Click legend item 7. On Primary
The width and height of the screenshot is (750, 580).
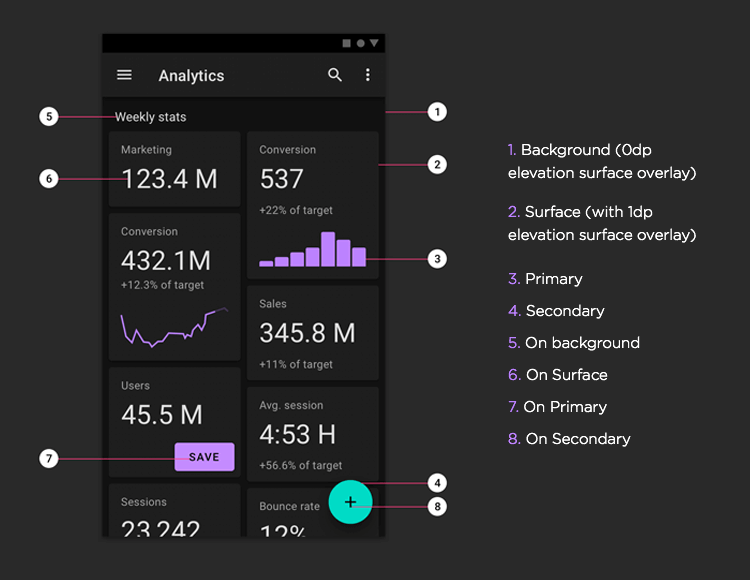(558, 407)
